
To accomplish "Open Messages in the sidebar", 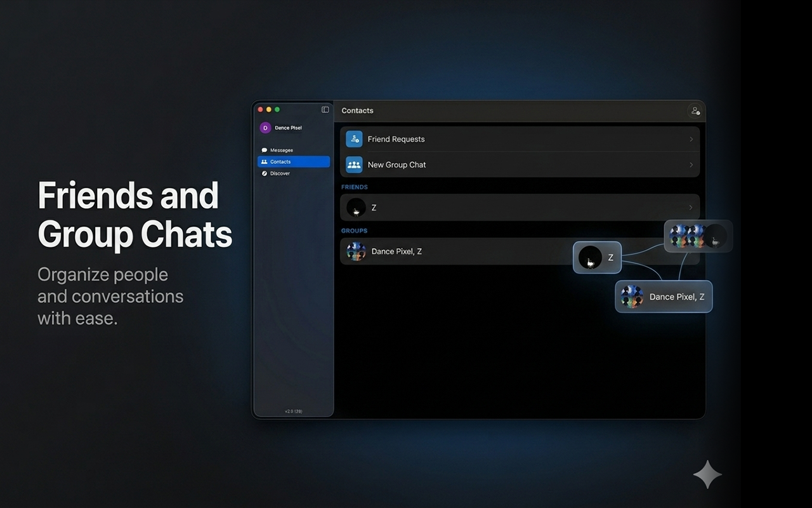I will pyautogui.click(x=294, y=150).
